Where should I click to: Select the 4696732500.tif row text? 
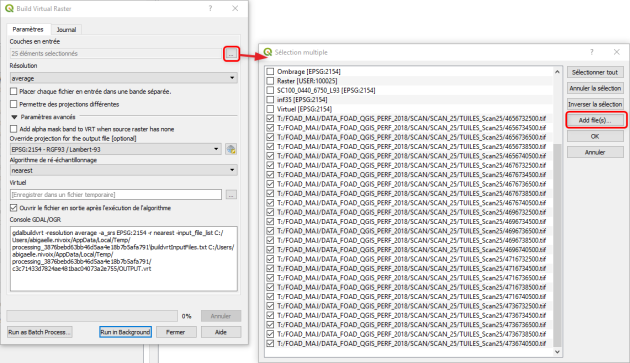click(x=411, y=212)
